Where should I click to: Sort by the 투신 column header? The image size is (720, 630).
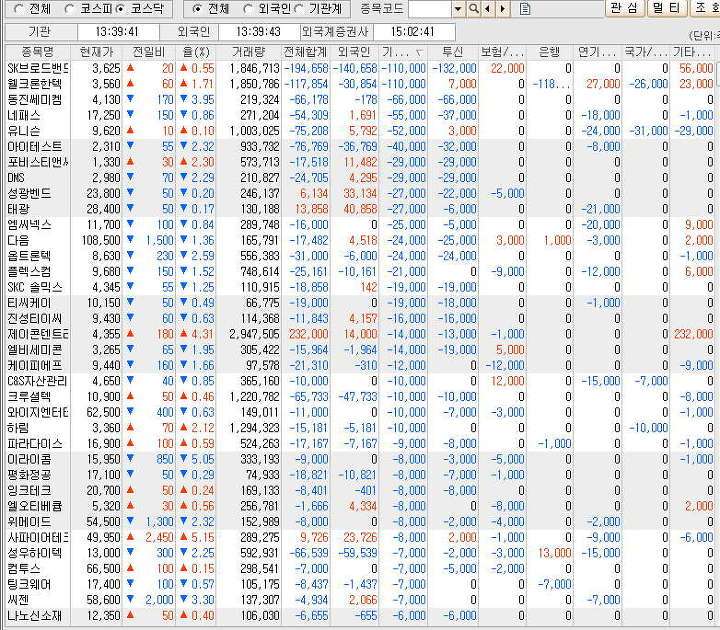(x=452, y=52)
